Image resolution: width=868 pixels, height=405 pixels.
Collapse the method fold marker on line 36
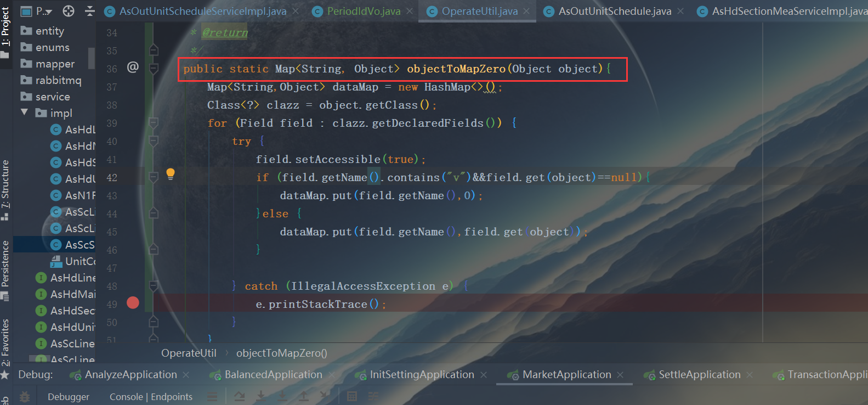[154, 69]
